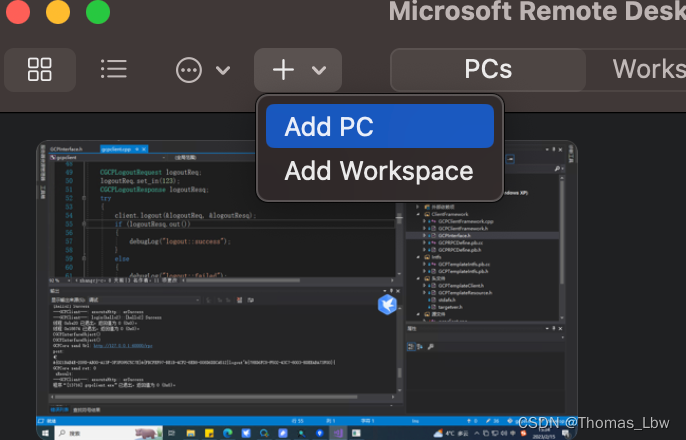Open the remote PC session thumbnail
Screen dimensions: 686x440
pyautogui.click(x=306, y=289)
